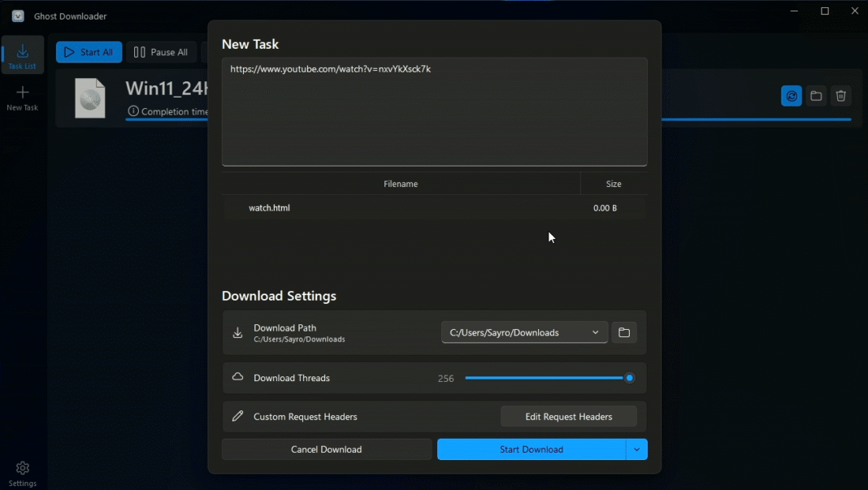
Task: Open the Task List sidebar tab
Action: 22,56
